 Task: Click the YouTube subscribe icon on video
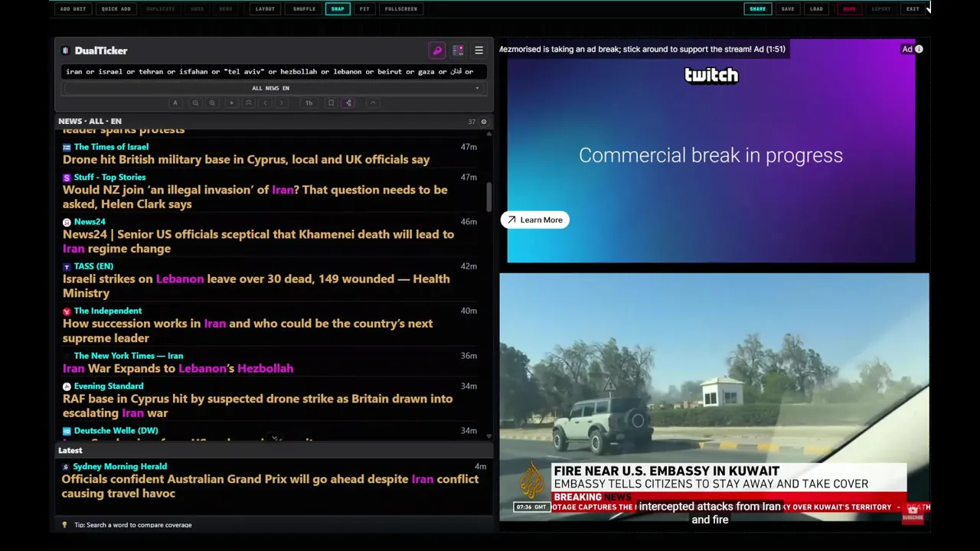coord(913,514)
